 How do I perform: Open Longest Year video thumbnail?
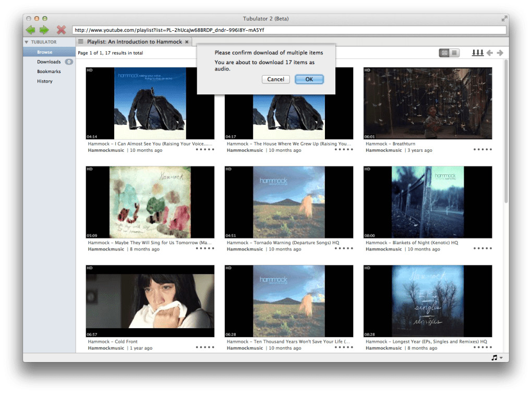coord(428,301)
